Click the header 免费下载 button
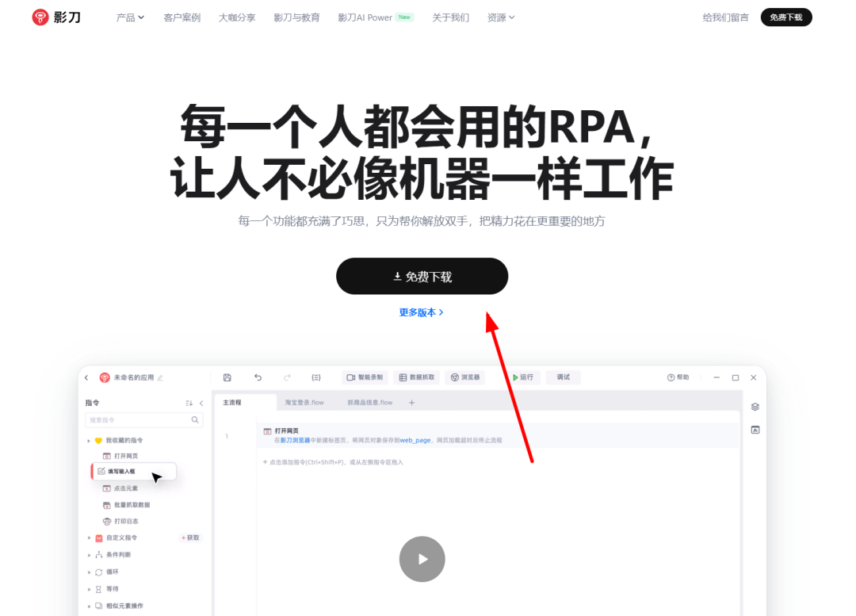 point(786,17)
